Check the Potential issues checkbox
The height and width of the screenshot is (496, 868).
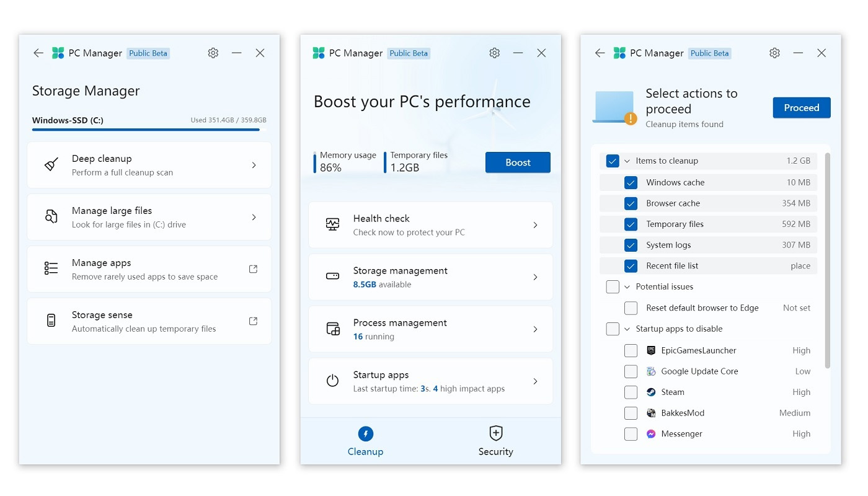[613, 286]
